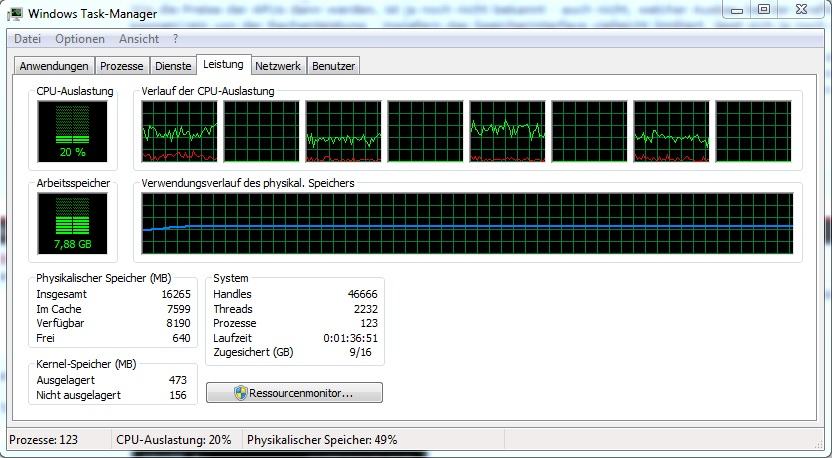Minimize the Task-Manager window

736,9
